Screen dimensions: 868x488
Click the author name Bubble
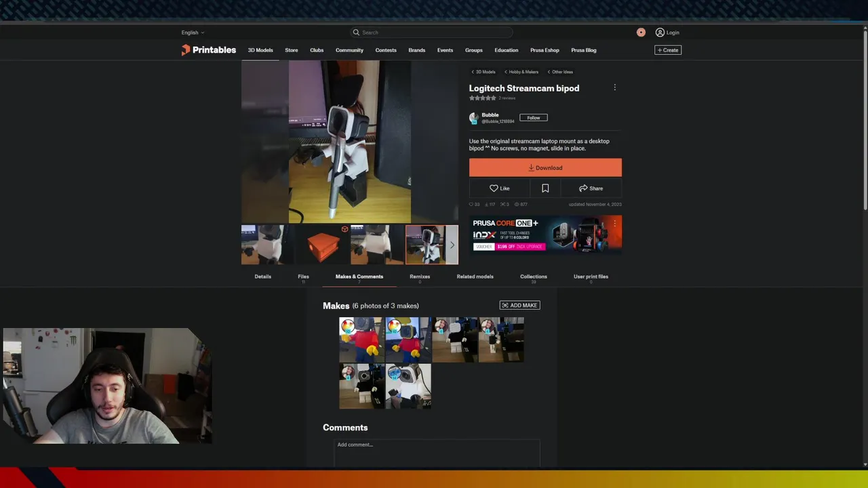tap(490, 115)
